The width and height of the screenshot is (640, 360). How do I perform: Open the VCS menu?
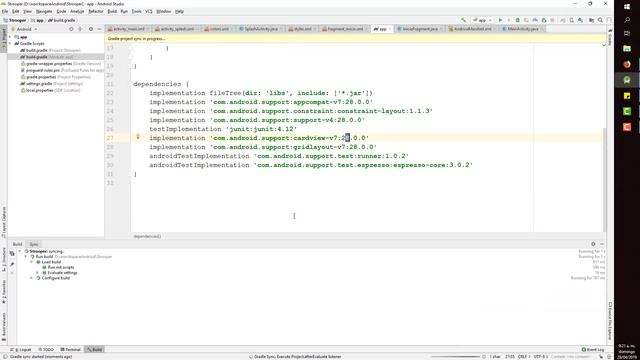(x=149, y=11)
